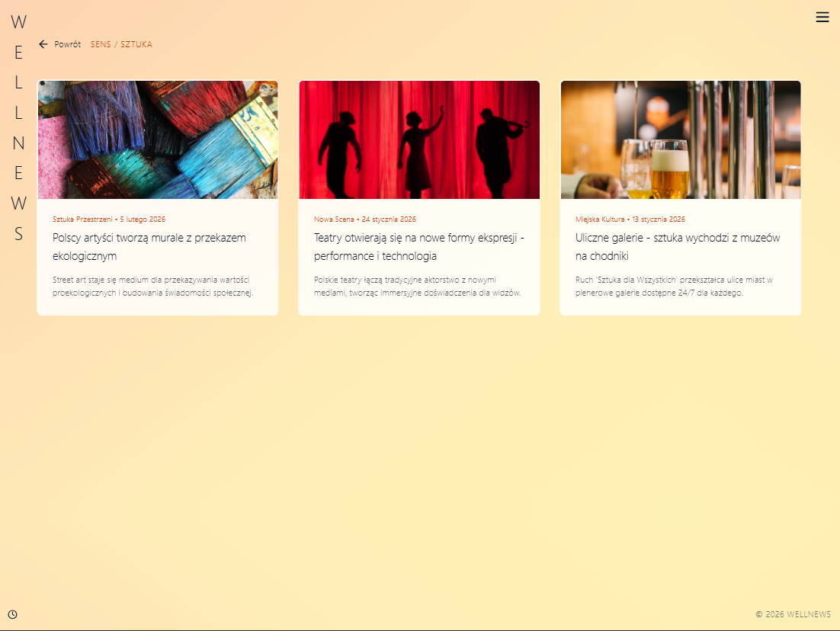Click the Polskie teatry łączą tradycyjne description
The image size is (840, 631).
click(x=417, y=286)
